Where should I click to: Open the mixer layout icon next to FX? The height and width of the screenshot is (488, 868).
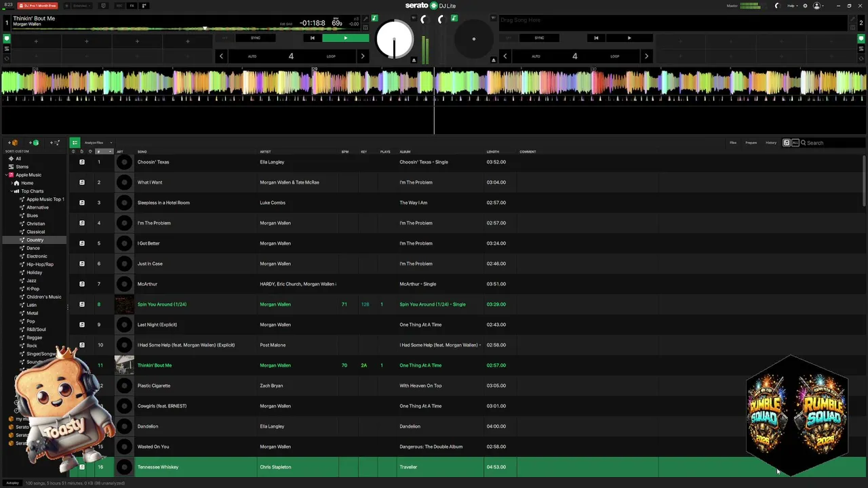(144, 5)
